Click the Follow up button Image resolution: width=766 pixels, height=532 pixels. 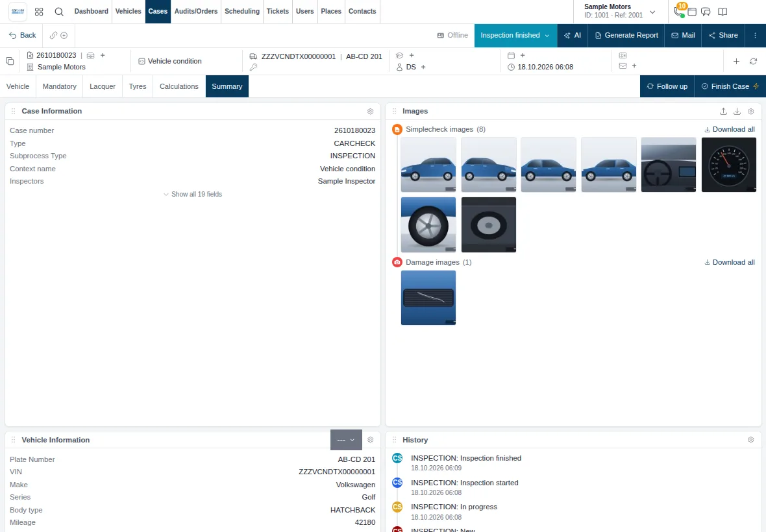[x=667, y=86]
